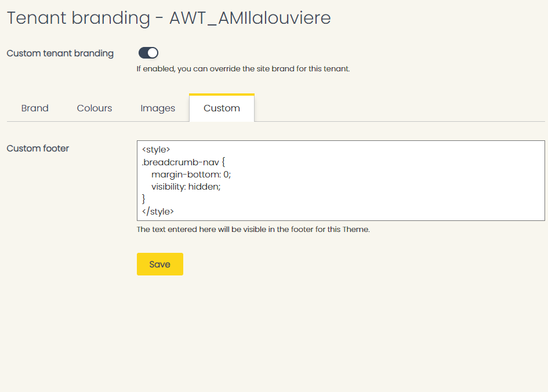Click the visibility: hidden; line
The width and height of the screenshot is (548, 392).
click(186, 187)
